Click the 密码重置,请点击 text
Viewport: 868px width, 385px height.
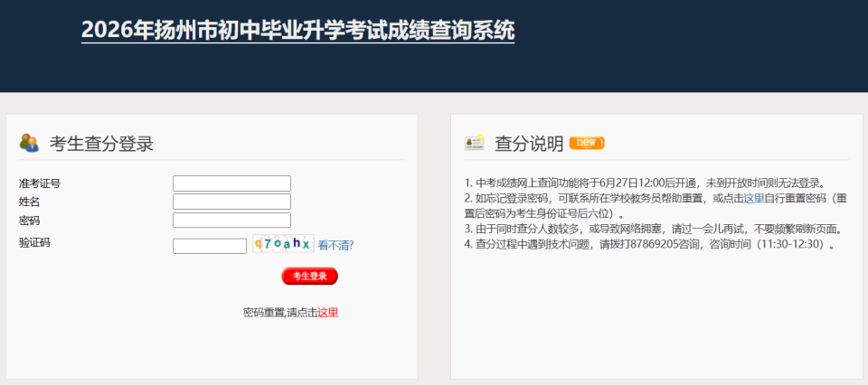click(x=280, y=313)
